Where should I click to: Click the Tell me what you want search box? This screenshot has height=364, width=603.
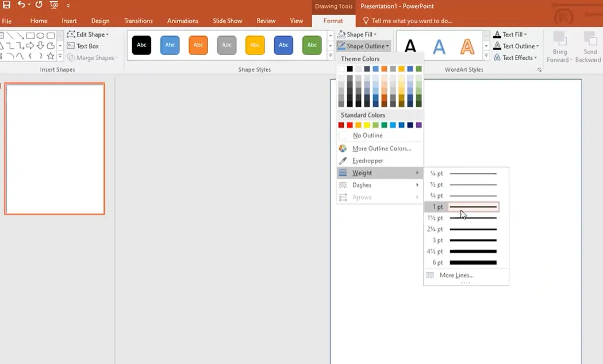point(412,21)
